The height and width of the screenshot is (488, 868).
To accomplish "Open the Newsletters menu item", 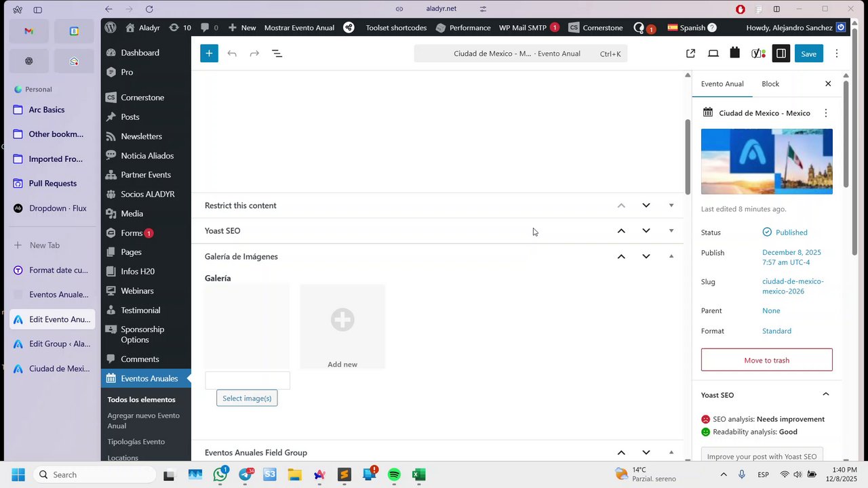I will tap(141, 136).
